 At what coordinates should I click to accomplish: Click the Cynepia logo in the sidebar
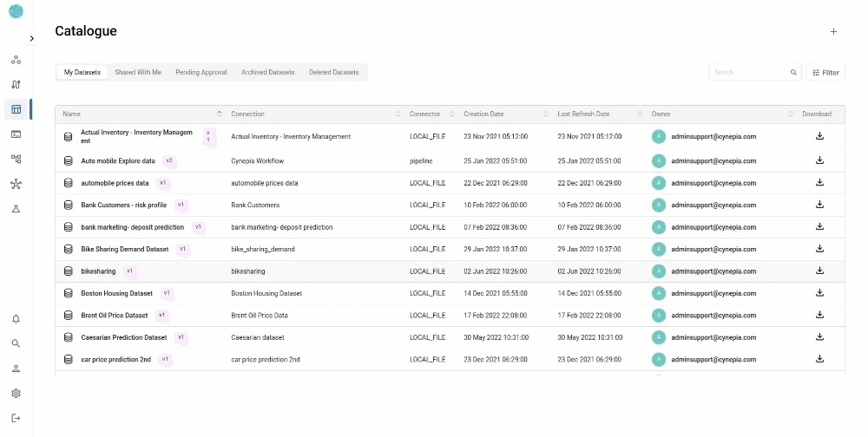(x=16, y=11)
